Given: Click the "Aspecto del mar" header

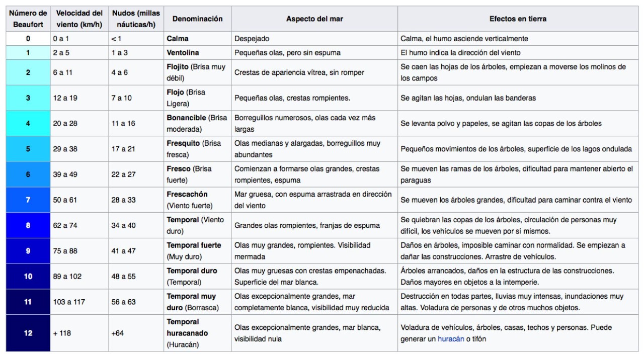Looking at the screenshot, I should click(314, 19).
